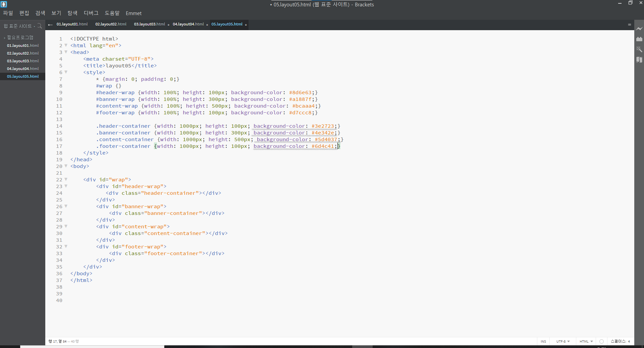Click the #wrap selector on line 8
Image resolution: width=644 pixels, height=348 pixels.
pos(104,86)
